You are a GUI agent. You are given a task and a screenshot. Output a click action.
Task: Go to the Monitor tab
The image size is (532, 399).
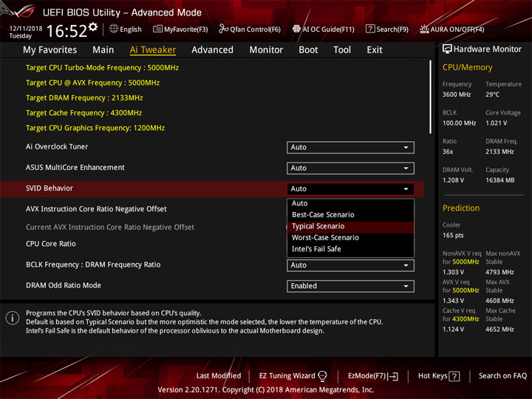(266, 50)
